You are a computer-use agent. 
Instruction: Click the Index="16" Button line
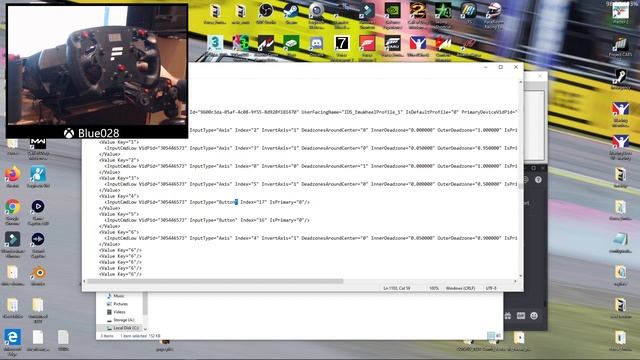pyautogui.click(x=207, y=220)
